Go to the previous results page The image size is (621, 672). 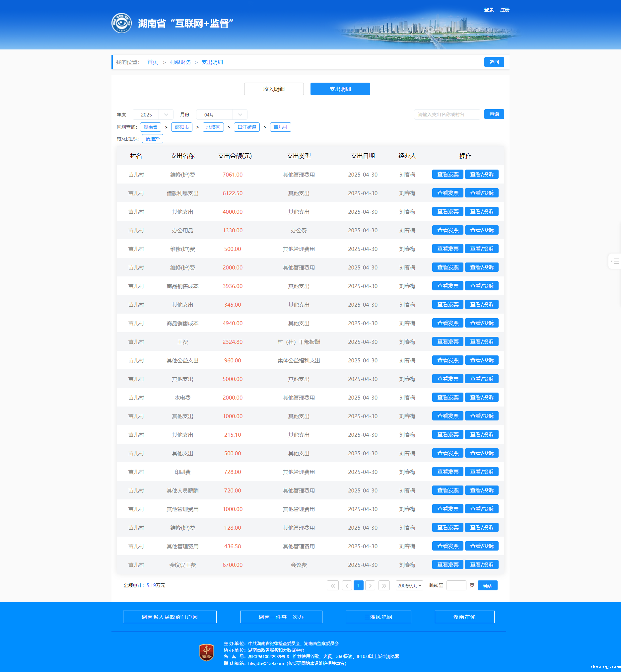(347, 585)
